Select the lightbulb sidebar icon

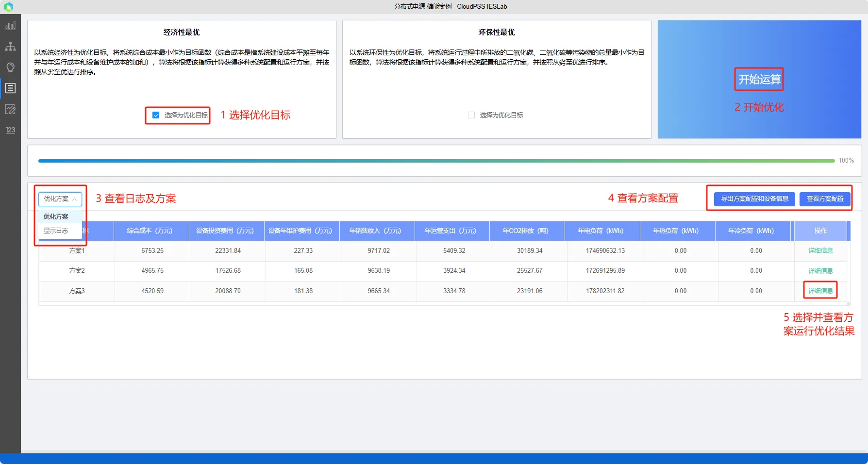pyautogui.click(x=10, y=67)
